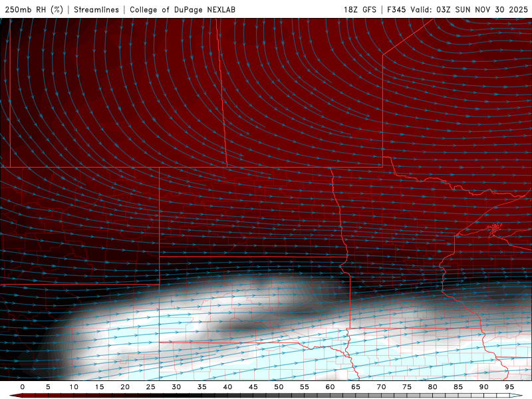Viewport: 532px width, 399px height.
Task: Click the '40' tick label on color scale
Action: click(x=227, y=387)
